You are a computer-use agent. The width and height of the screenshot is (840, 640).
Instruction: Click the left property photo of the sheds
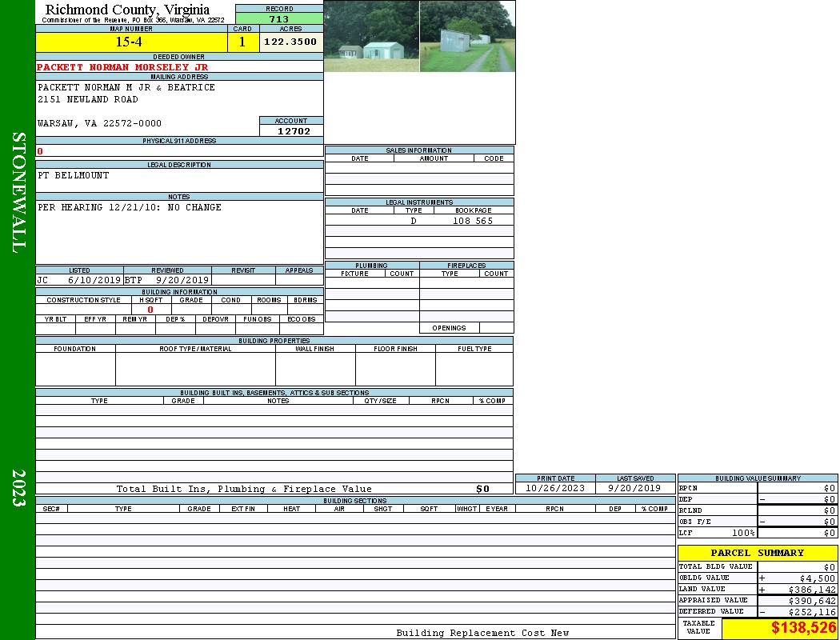tap(371, 37)
